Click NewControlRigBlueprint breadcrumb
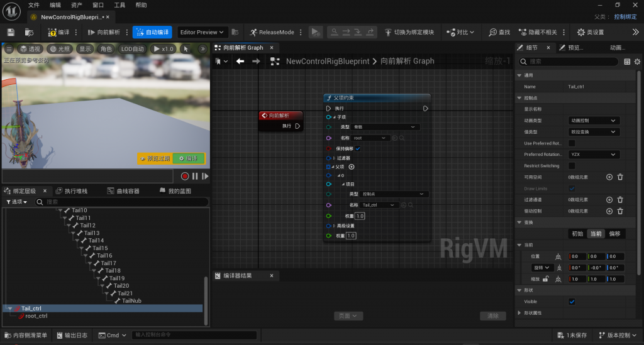 tap(327, 61)
